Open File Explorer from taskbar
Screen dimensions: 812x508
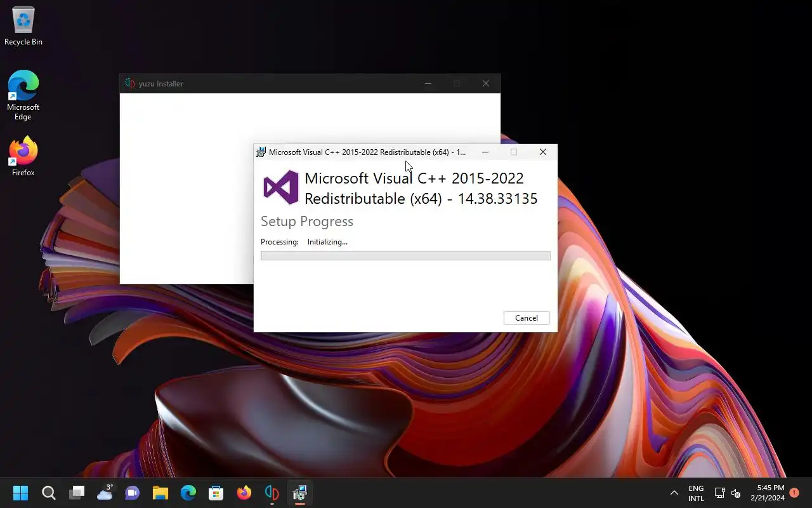[160, 493]
